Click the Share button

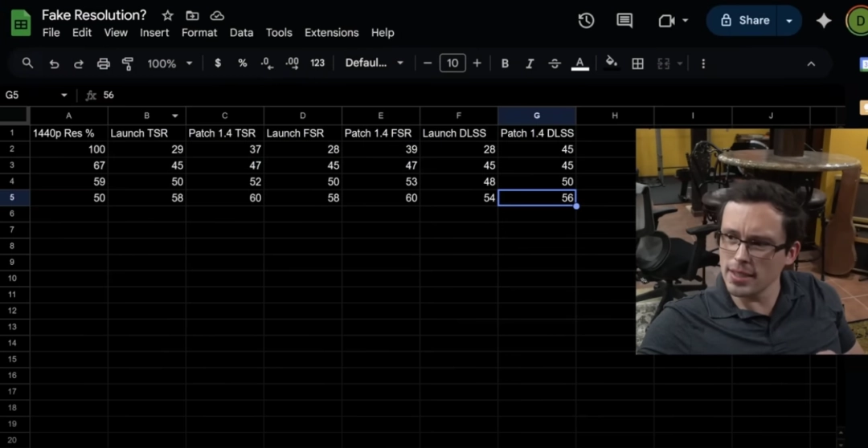coord(744,21)
